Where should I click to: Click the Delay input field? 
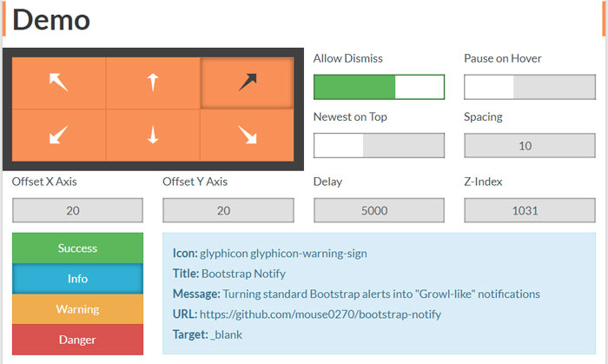click(x=379, y=210)
